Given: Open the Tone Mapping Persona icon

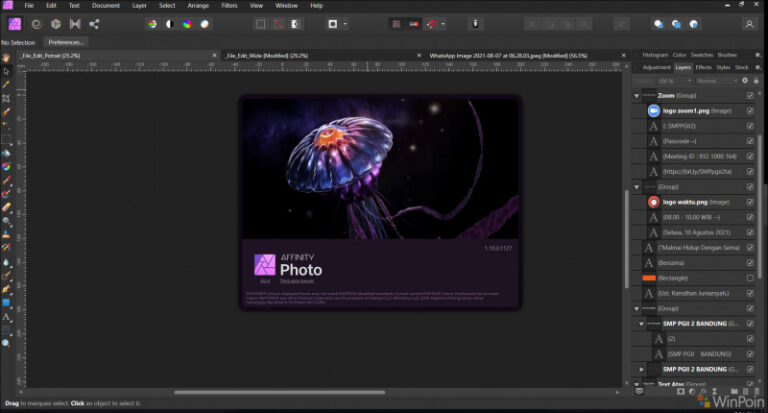Looking at the screenshot, I should pyautogui.click(x=75, y=24).
